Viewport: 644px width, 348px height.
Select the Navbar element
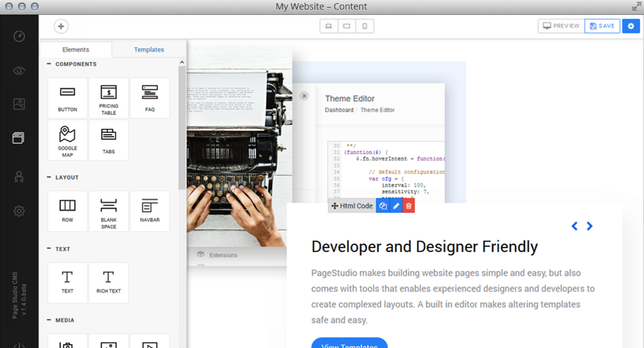click(150, 211)
